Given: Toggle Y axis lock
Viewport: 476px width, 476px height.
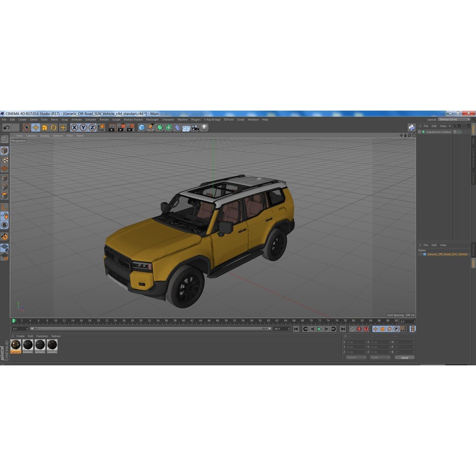Looking at the screenshot, I should point(83,128).
